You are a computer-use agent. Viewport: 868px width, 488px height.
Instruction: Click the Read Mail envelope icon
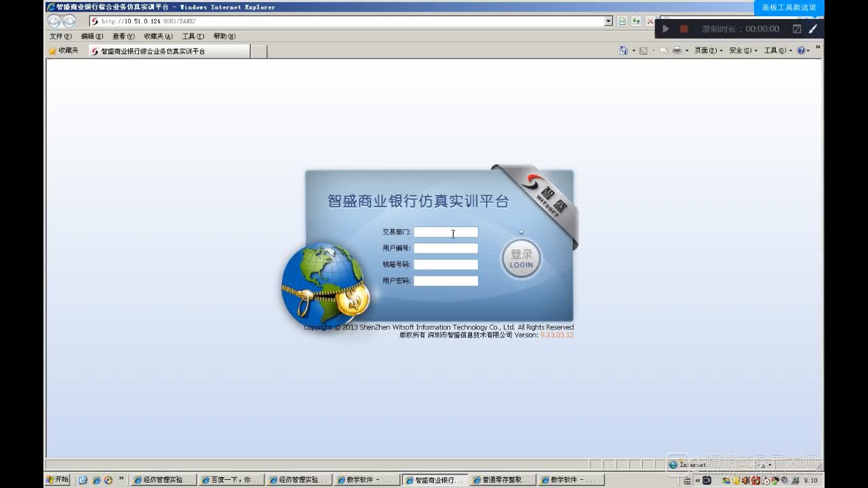(664, 51)
